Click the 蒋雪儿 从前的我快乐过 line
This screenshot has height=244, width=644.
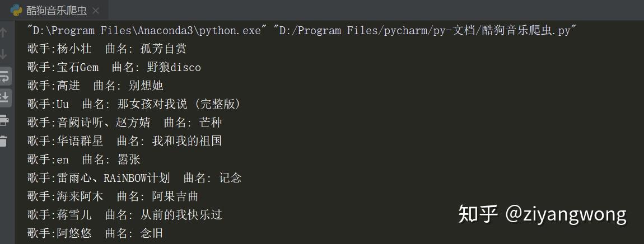click(125, 214)
